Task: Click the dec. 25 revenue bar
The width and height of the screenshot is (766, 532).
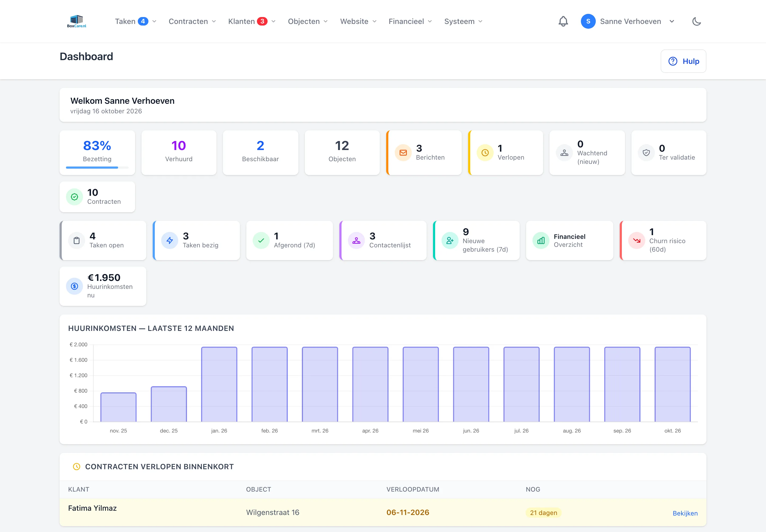Action: 169,404
